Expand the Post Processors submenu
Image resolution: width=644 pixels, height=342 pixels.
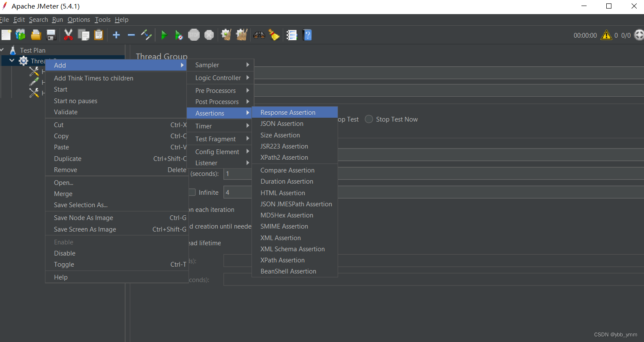(x=220, y=101)
